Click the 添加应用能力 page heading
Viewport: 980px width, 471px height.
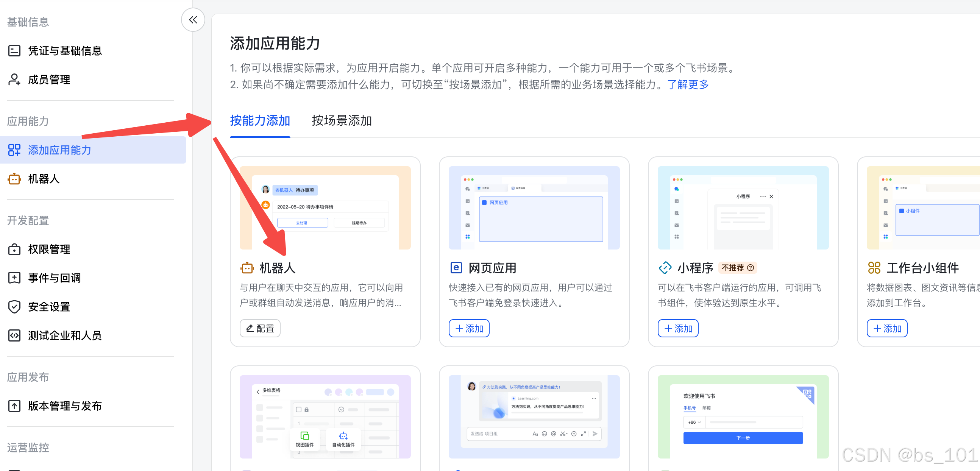click(x=275, y=43)
